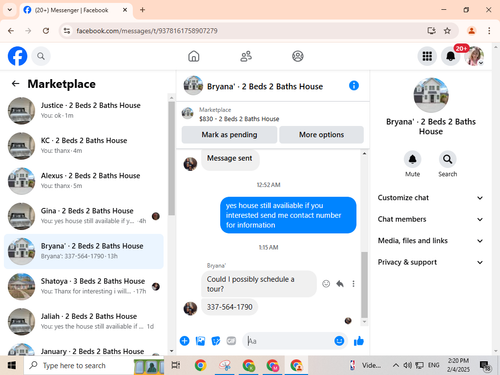
Task: Go to the Home feed icon
Action: click(194, 56)
